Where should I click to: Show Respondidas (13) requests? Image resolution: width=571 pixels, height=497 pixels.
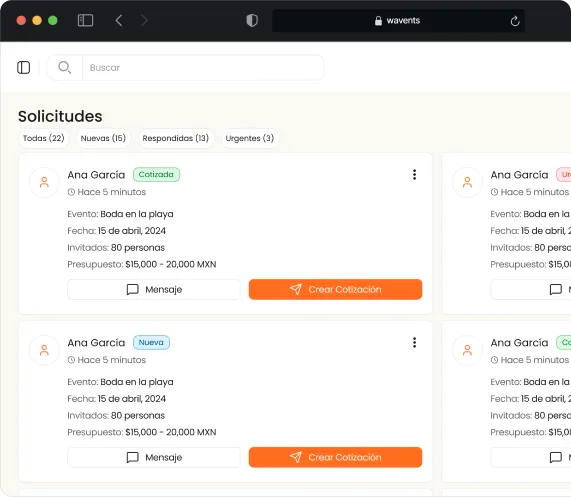pyautogui.click(x=176, y=138)
